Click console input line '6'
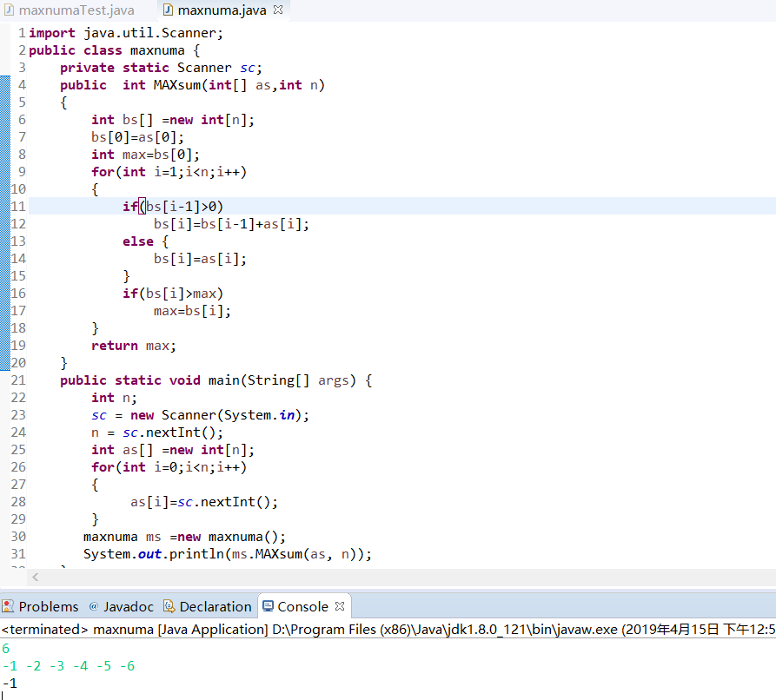Viewport: 776px width, 700px height. coord(6,649)
